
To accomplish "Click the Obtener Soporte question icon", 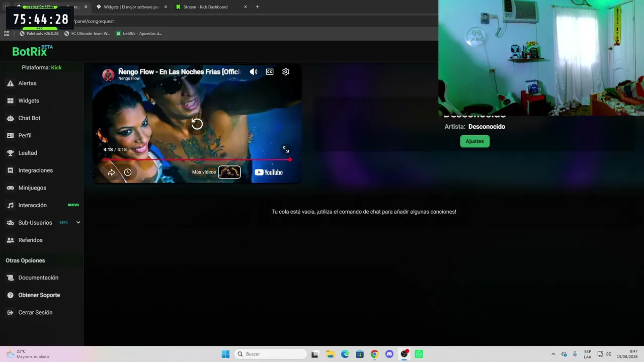I will [10, 295].
